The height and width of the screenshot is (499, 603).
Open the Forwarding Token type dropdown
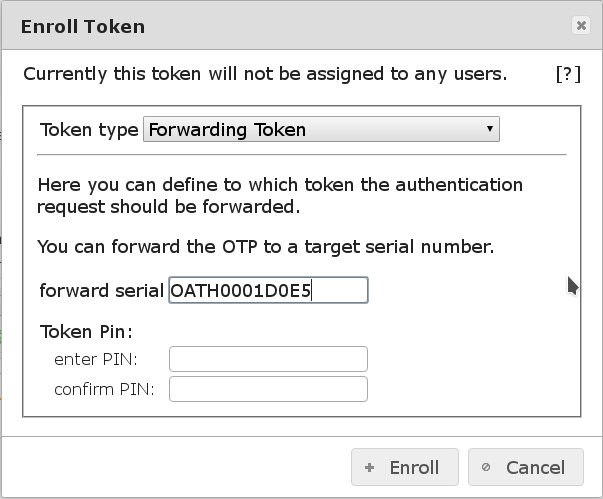pos(320,129)
